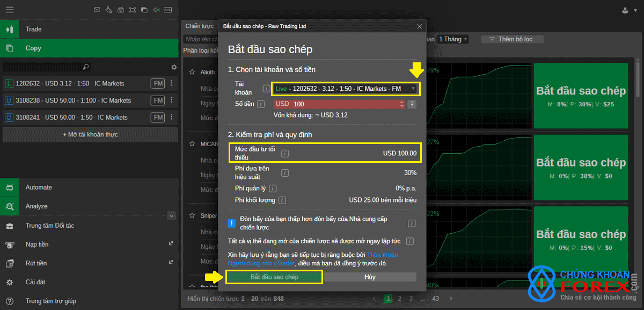Open the hamburger main menu
The width and height of the screenshot is (644, 310).
[x=10, y=10]
